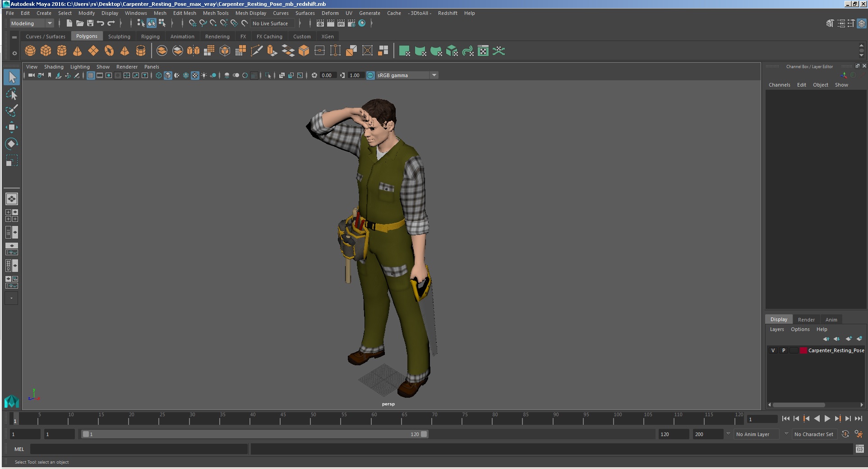868x469 pixels.
Task: Click MEL command language switch
Action: point(19,449)
